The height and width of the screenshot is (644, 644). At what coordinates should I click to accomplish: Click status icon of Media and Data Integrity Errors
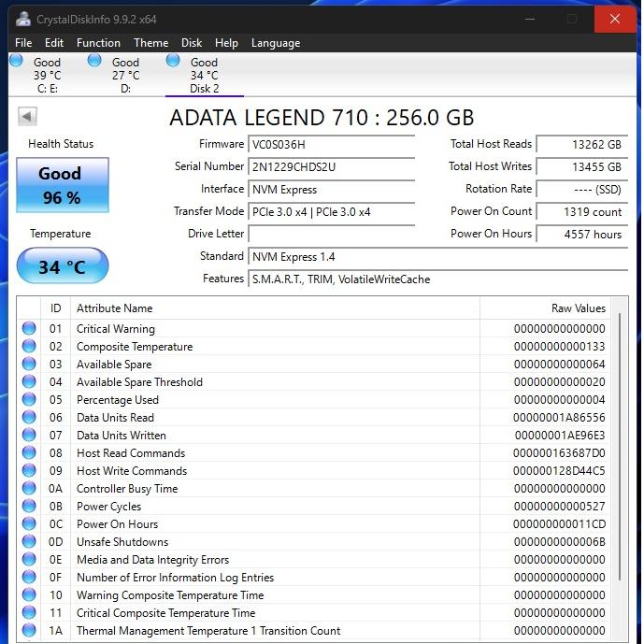point(29,559)
